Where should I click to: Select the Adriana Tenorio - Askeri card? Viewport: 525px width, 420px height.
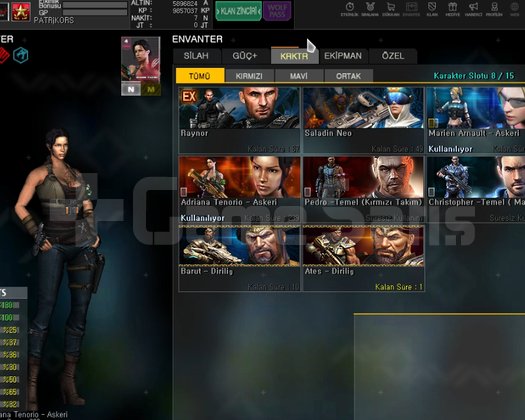[x=239, y=189]
